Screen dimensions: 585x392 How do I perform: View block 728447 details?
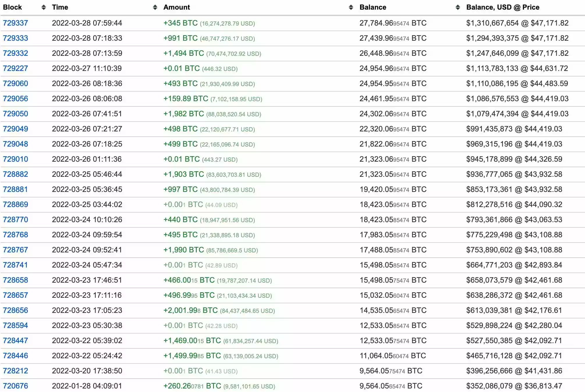[x=15, y=341]
